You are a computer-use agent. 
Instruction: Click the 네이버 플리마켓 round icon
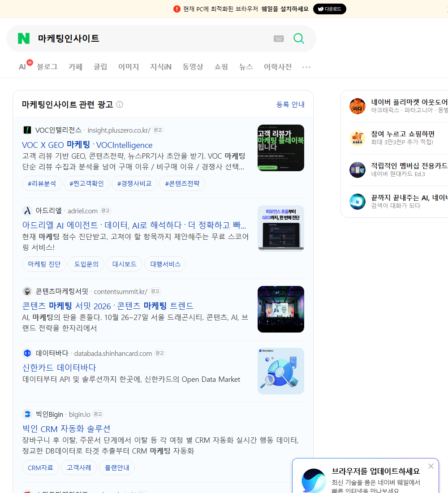click(358, 106)
